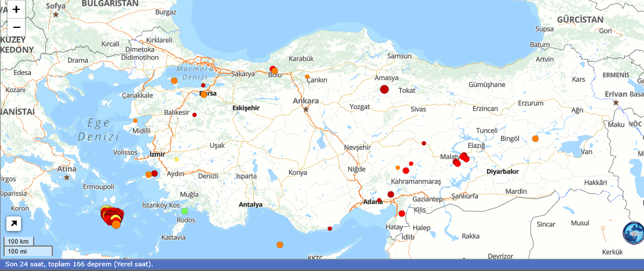Click the round globe logo in map corner
The image size is (644, 271).
(x=633, y=233)
